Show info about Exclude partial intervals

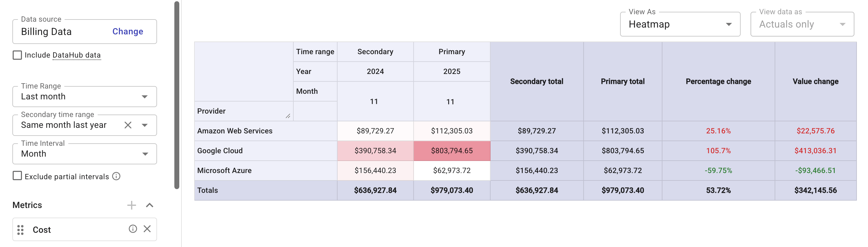coord(116,176)
